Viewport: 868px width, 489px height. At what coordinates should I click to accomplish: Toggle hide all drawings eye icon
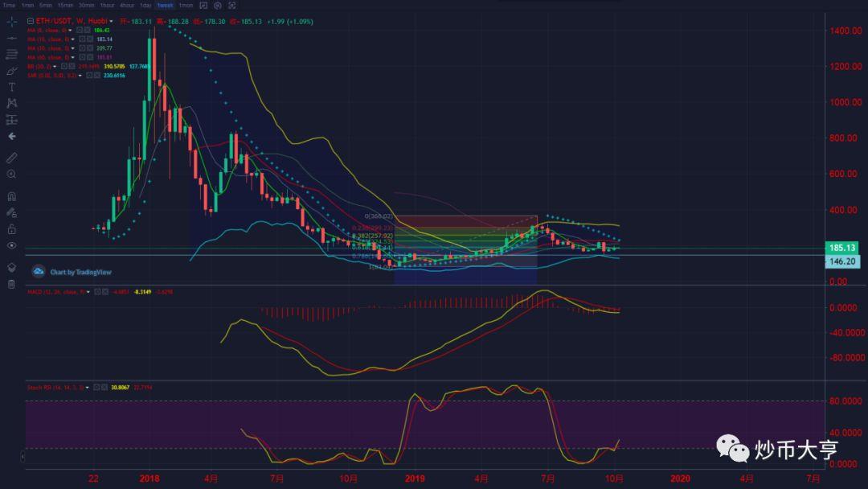(12, 245)
